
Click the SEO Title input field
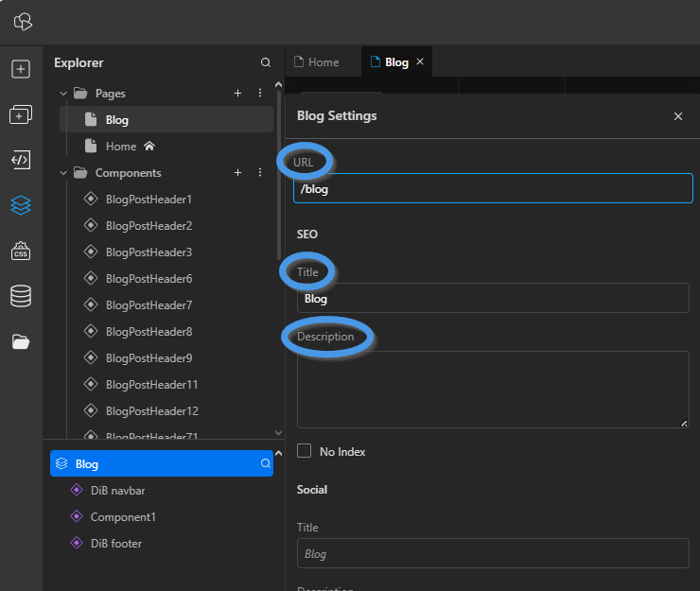(493, 298)
